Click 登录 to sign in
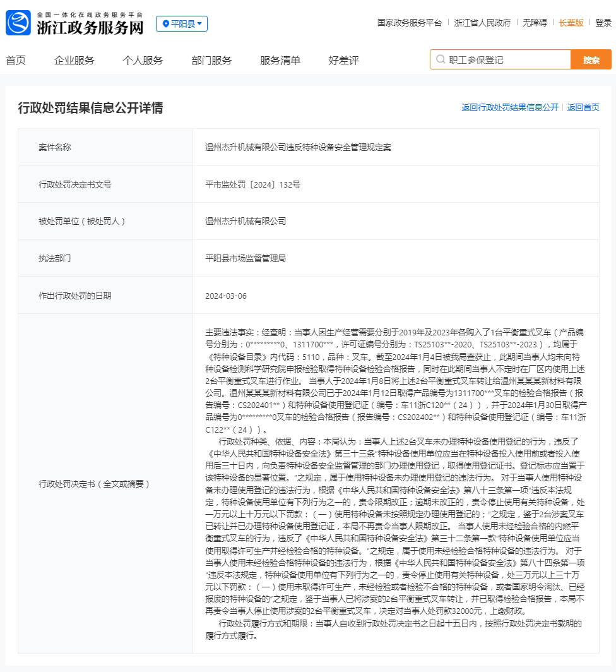Screen dimensions: 616x672 coord(603,23)
